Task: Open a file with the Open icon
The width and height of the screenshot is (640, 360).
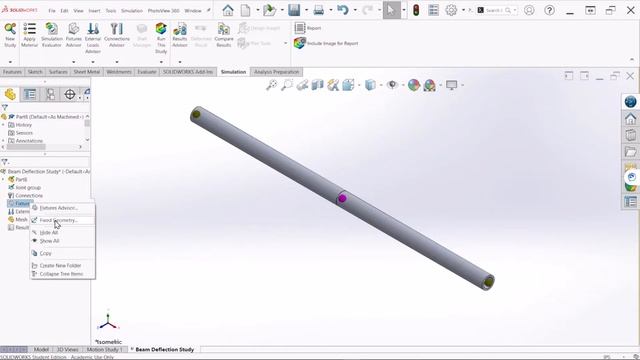Action: tap(269, 10)
